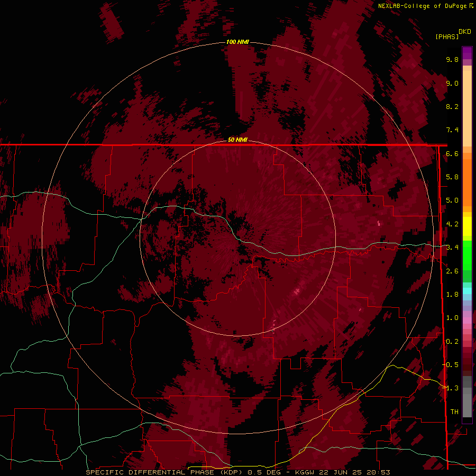
Task: Click the -1.3 scale value
Action: [x=450, y=388]
